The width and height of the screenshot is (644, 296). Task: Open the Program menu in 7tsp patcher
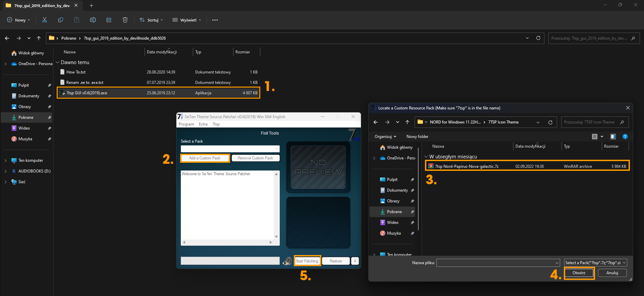pos(186,124)
